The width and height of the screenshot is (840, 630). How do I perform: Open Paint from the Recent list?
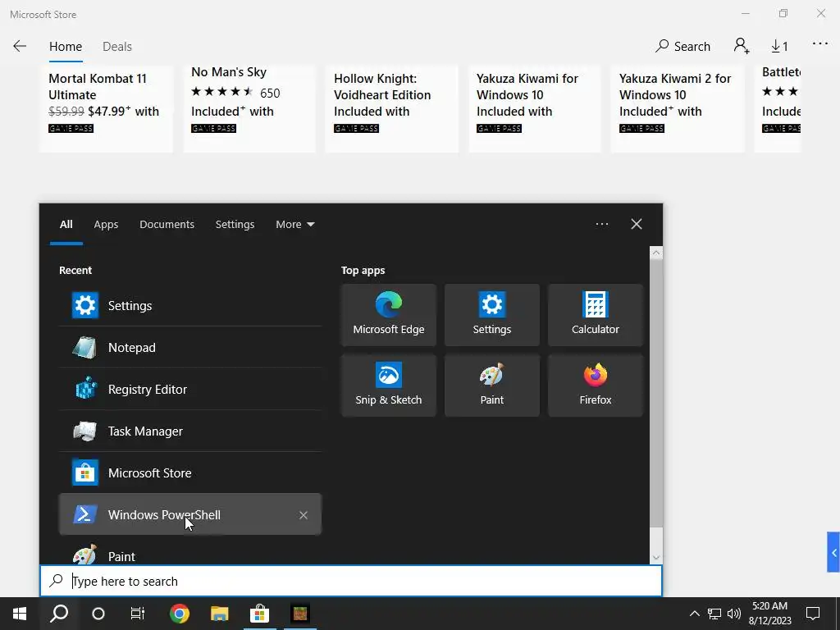point(190,555)
